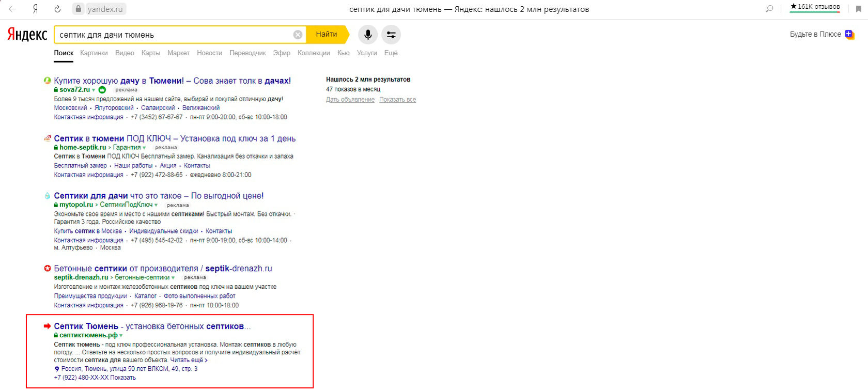Screen dimensions: 868x391
Task: Expand the dropdown arrow next to sova72.ru
Action: pyautogui.click(x=94, y=90)
